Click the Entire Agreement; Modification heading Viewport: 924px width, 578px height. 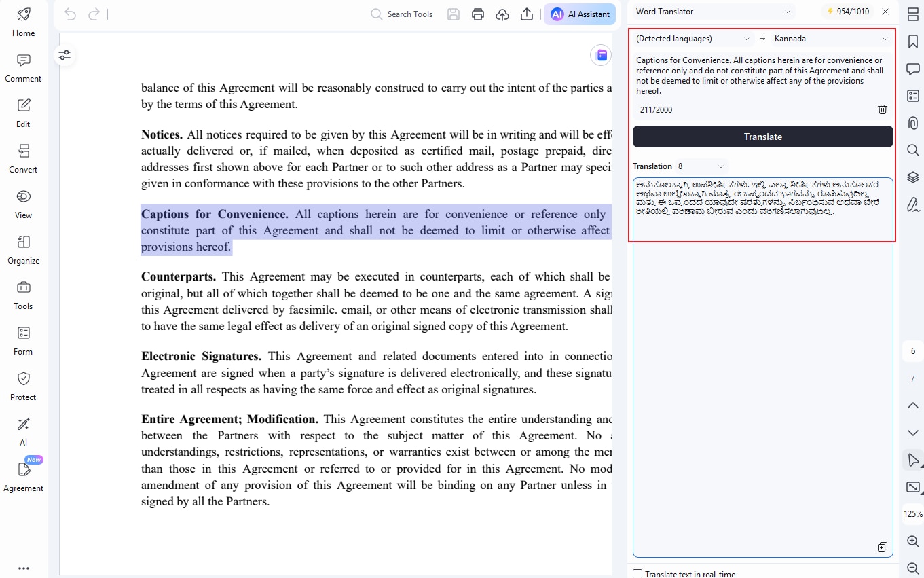(x=229, y=419)
